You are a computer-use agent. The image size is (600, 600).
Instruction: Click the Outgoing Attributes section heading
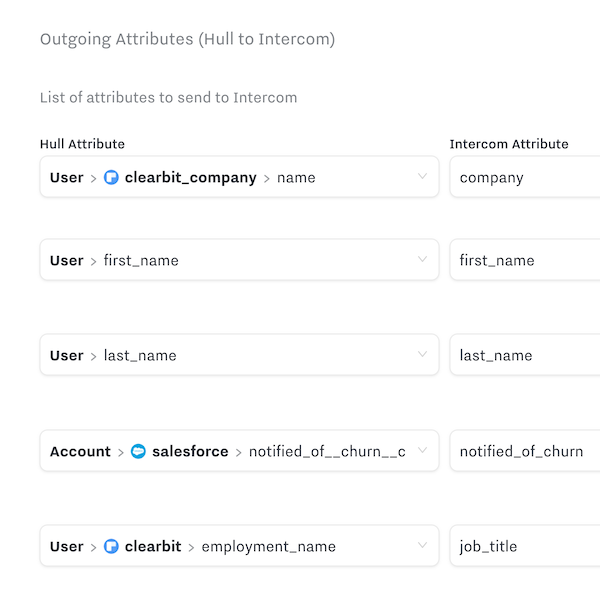pos(187,40)
